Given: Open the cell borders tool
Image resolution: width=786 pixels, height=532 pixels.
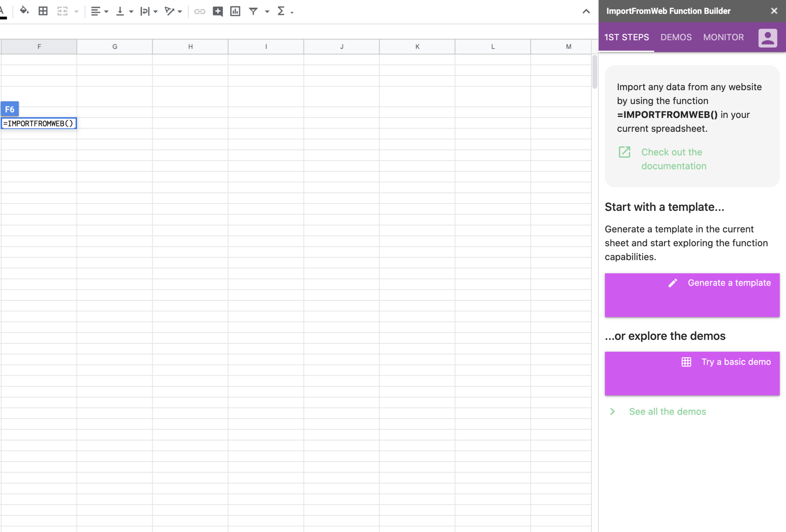Looking at the screenshot, I should click(43, 11).
